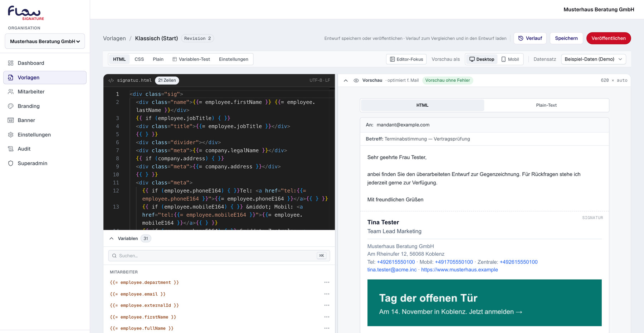Viewport: 644px width, 333px height.
Task: Open options for employee.fullName variable
Action: pos(327,328)
